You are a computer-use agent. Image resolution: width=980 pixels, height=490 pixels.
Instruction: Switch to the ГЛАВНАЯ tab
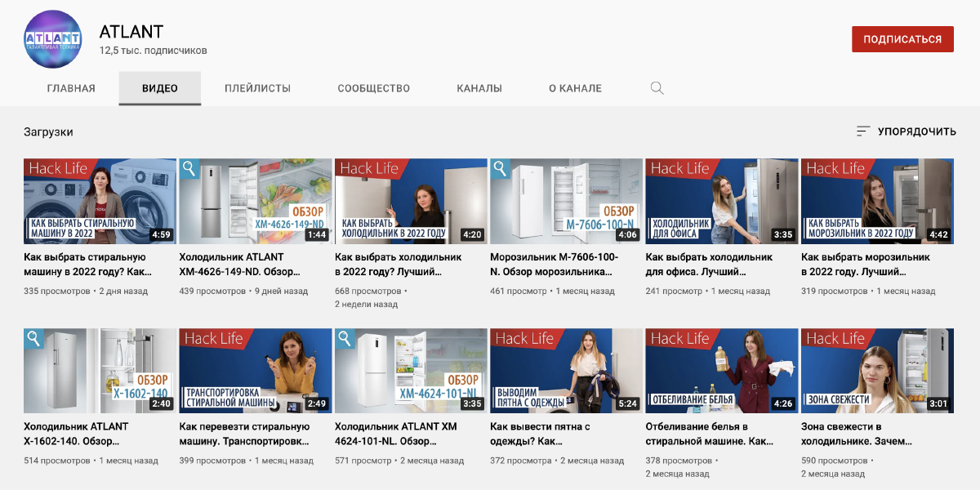[71, 88]
